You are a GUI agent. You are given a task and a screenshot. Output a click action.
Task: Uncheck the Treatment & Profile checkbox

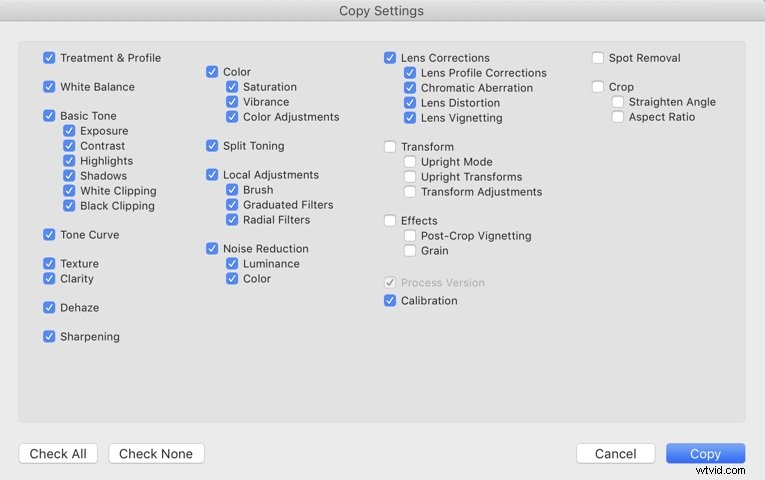pos(49,58)
